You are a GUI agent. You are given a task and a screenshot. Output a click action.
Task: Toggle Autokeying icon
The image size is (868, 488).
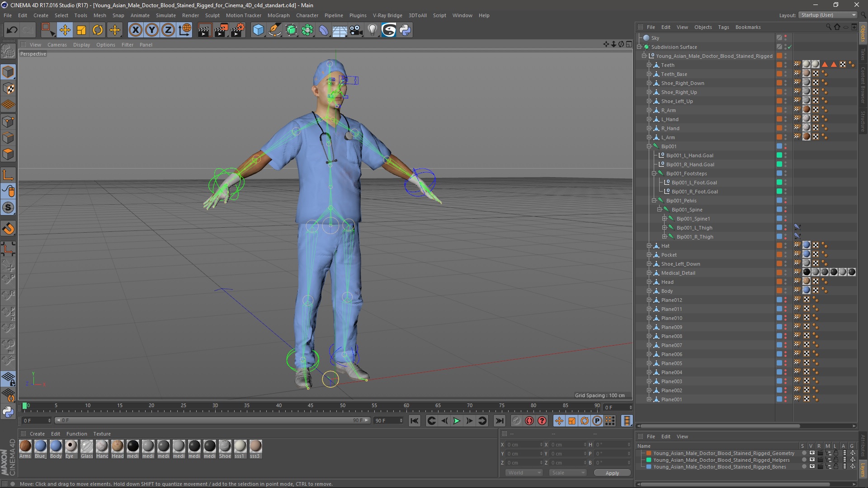pyautogui.click(x=529, y=421)
